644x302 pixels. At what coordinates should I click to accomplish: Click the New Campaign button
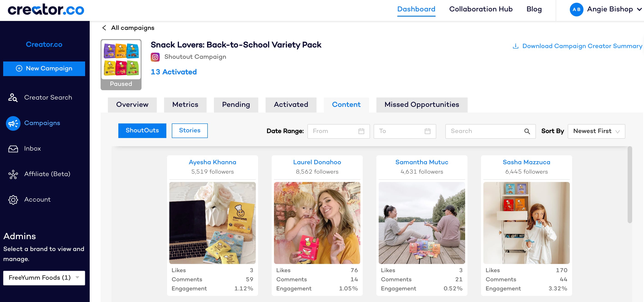coord(44,69)
